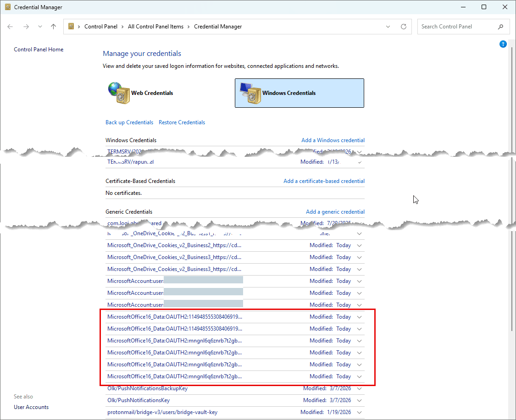Expand the protonmail bridge-vault-key credential chevron
This screenshot has width=516, height=420.
pyautogui.click(x=359, y=413)
